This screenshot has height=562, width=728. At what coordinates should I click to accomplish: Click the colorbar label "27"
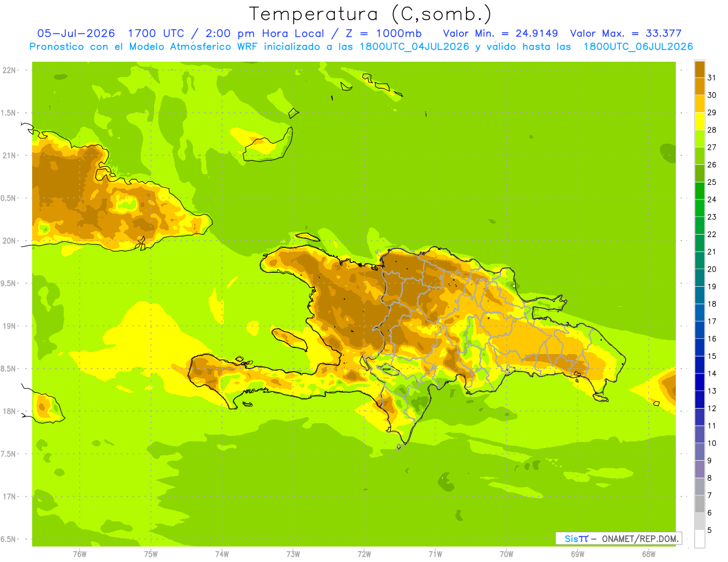pyautogui.click(x=712, y=147)
